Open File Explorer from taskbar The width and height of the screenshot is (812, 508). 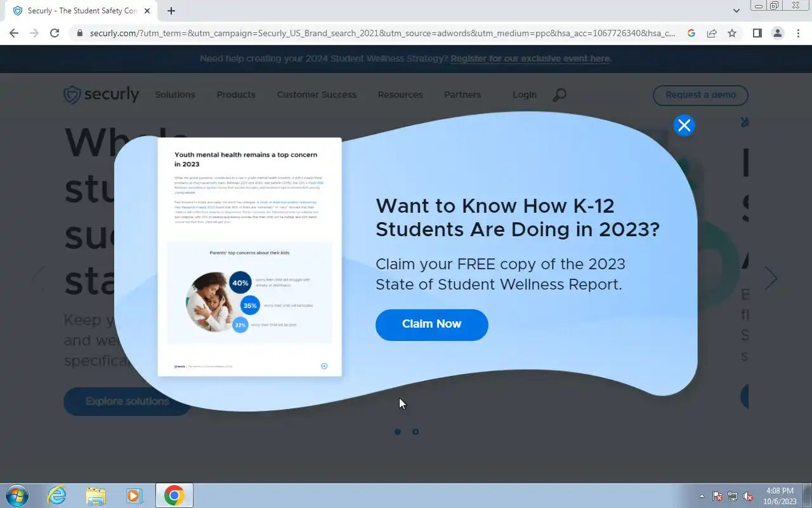point(96,495)
